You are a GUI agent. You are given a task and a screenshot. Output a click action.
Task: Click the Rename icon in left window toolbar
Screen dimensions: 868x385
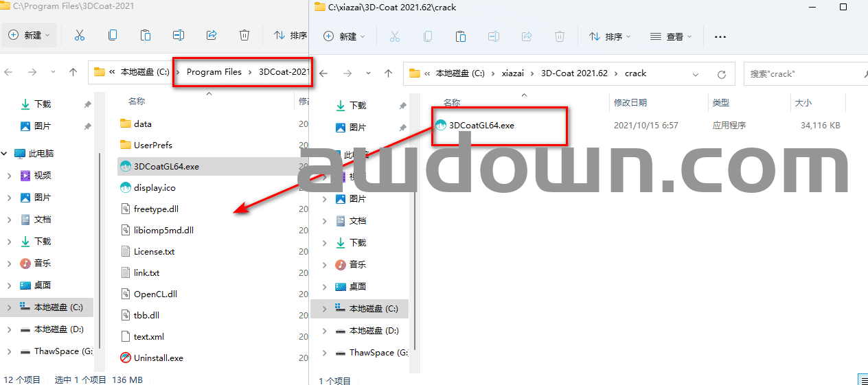click(179, 35)
